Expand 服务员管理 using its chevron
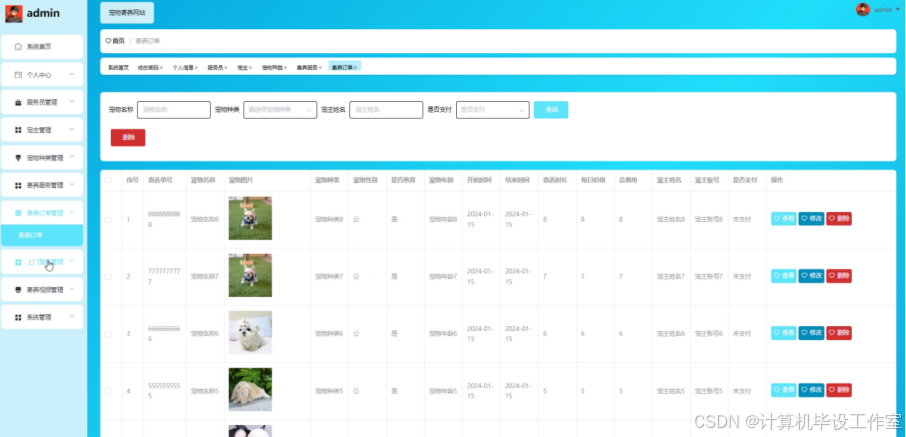This screenshot has height=437, width=906. tap(72, 102)
